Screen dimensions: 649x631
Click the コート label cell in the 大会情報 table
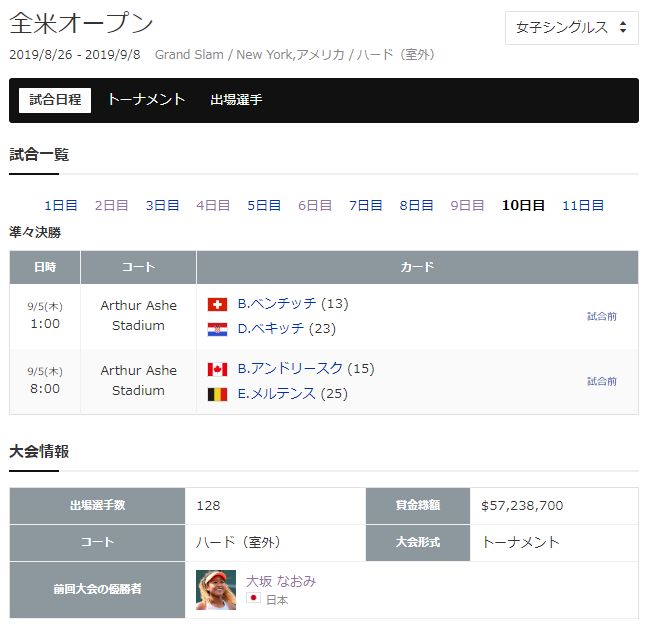point(97,542)
